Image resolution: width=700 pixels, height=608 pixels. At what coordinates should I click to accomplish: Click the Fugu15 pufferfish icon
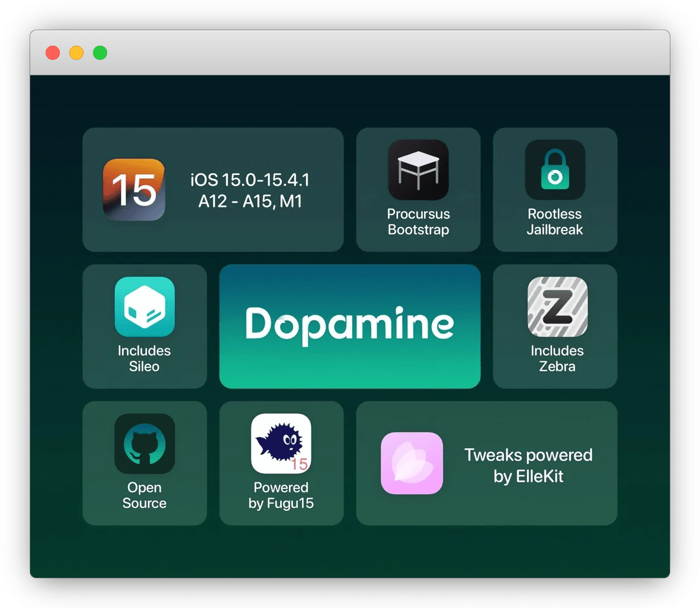(x=281, y=444)
